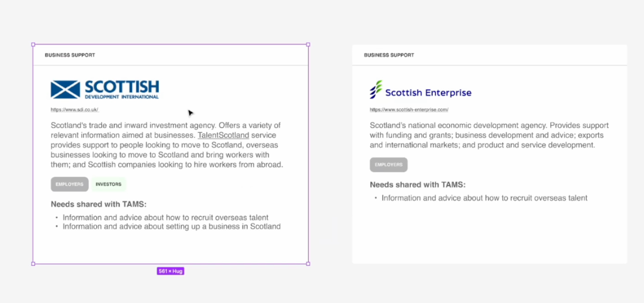Click the top-right selection handle of the selected frame
Viewport: 644px width, 303px height.
coord(308,45)
